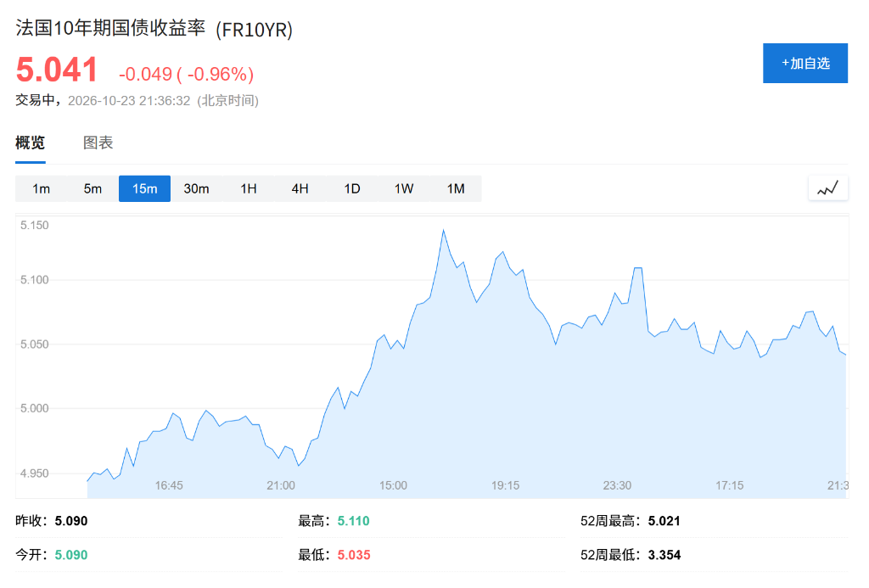Click the 5.100 y-axis label
Screen dimensions: 869x588
(34, 280)
